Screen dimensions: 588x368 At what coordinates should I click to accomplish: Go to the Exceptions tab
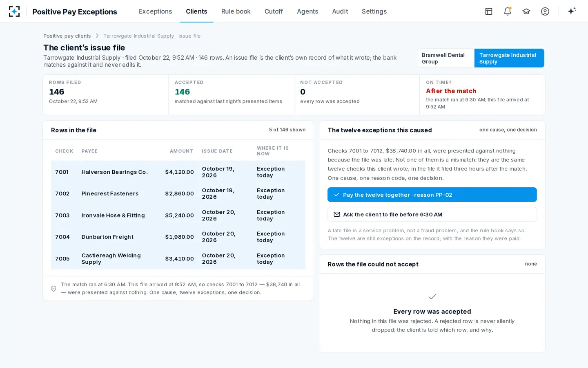(155, 11)
